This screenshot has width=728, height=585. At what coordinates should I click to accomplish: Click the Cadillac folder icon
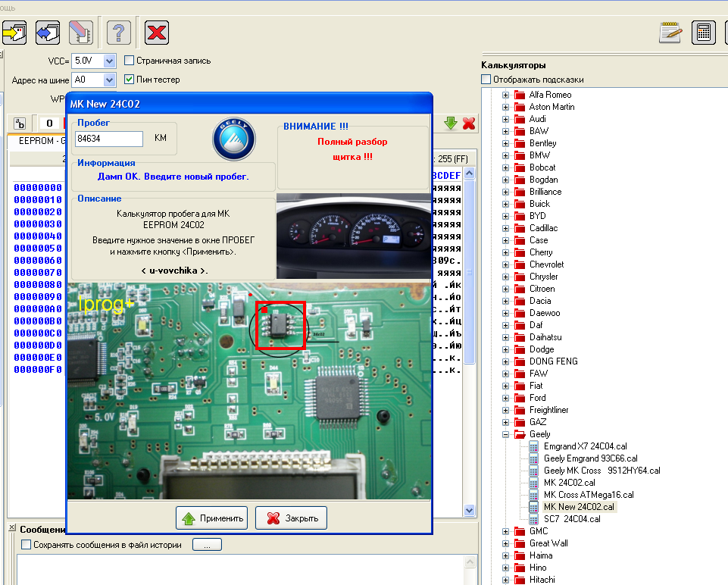coord(520,228)
